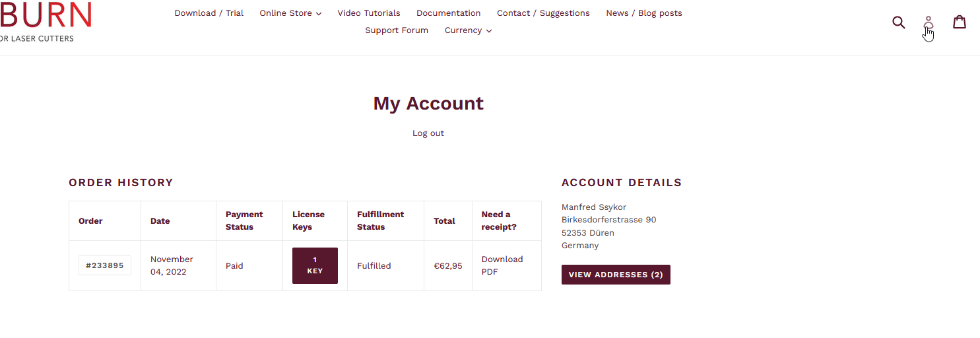The image size is (980, 338).
Task: Expand the Online Store menu
Action: click(x=286, y=13)
